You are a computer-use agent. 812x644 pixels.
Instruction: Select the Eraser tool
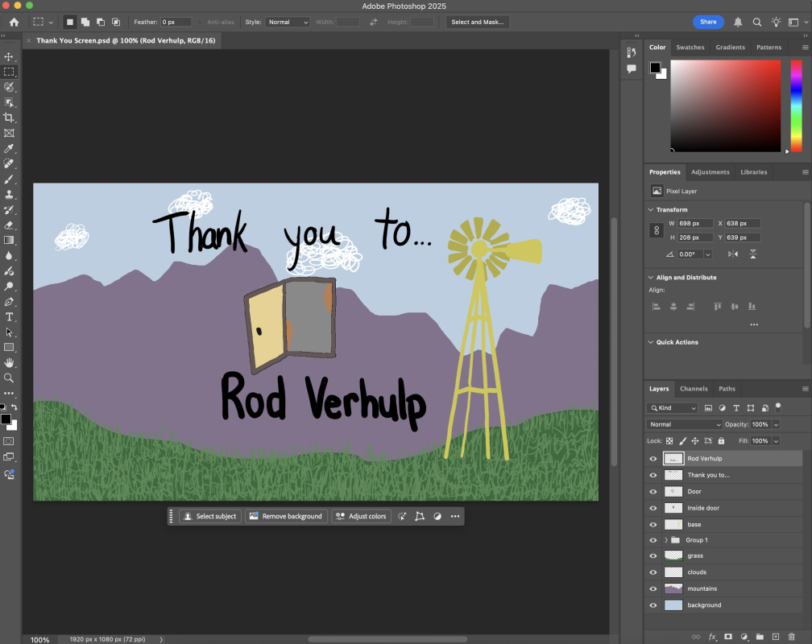click(x=9, y=225)
